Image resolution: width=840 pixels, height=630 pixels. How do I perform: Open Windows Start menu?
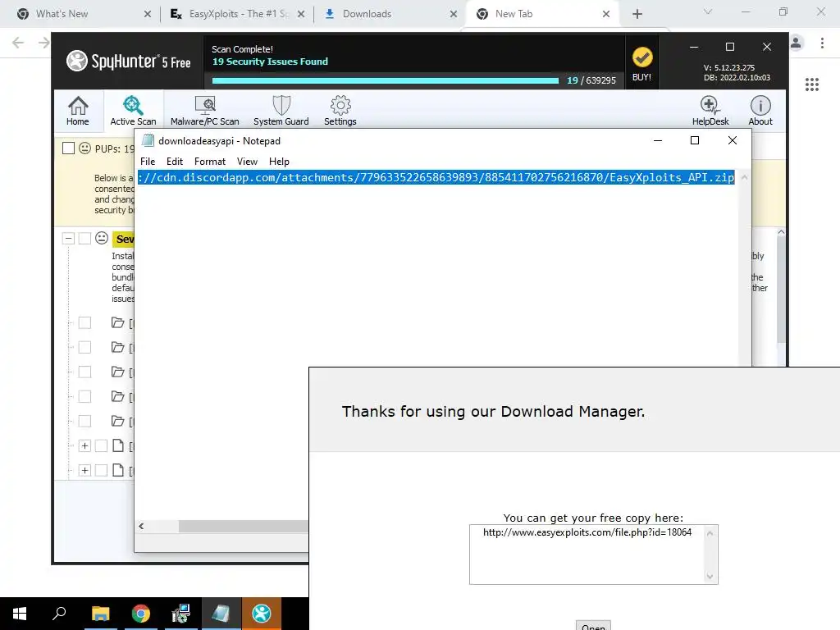20,614
